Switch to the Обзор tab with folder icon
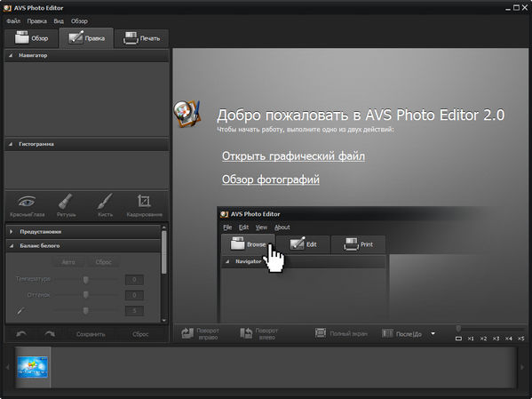Viewport: 532px width, 399px height. (x=31, y=38)
